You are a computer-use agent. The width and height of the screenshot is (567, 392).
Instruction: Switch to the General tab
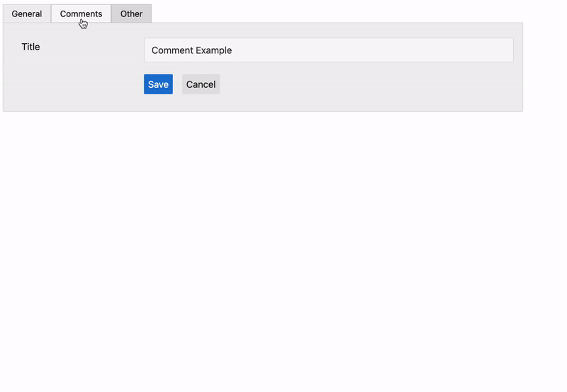click(27, 13)
